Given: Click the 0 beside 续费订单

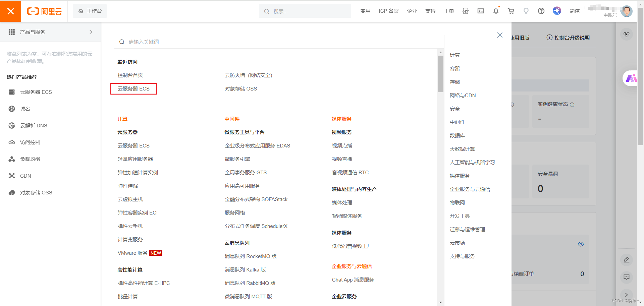Looking at the screenshot, I should click(x=582, y=274).
